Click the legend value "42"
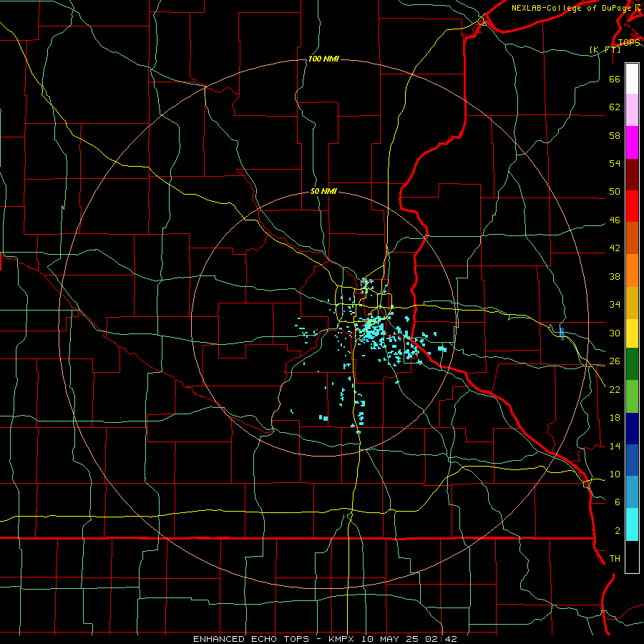Screen dimensions: 644x644 (615, 248)
